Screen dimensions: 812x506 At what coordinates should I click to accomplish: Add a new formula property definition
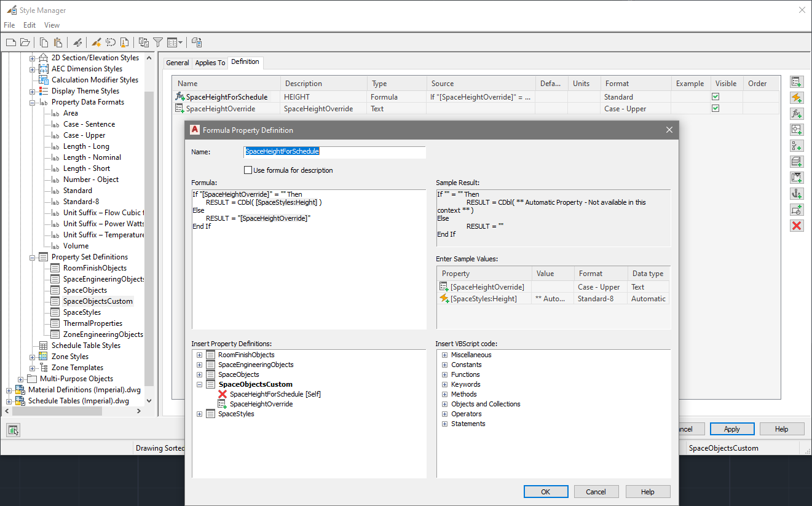[797, 113]
